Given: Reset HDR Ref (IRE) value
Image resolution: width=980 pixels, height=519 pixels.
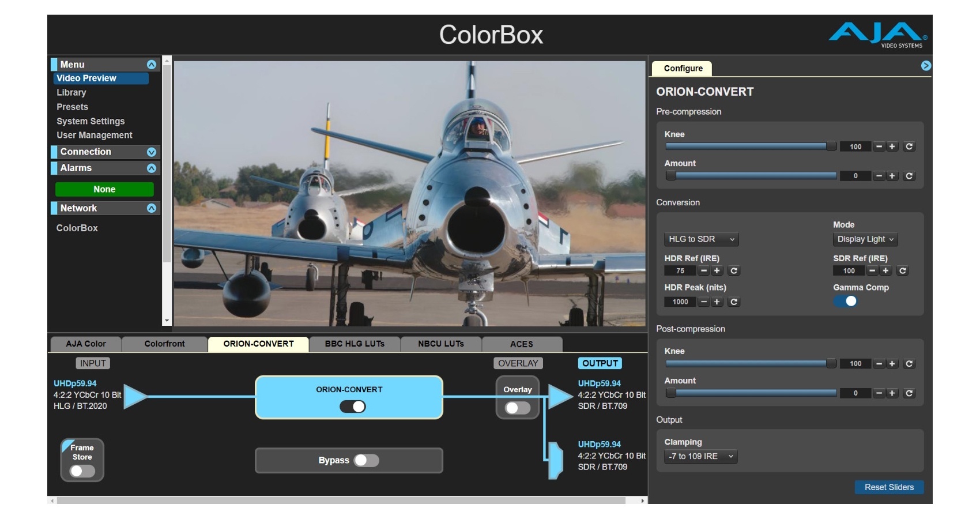Looking at the screenshot, I should [734, 270].
